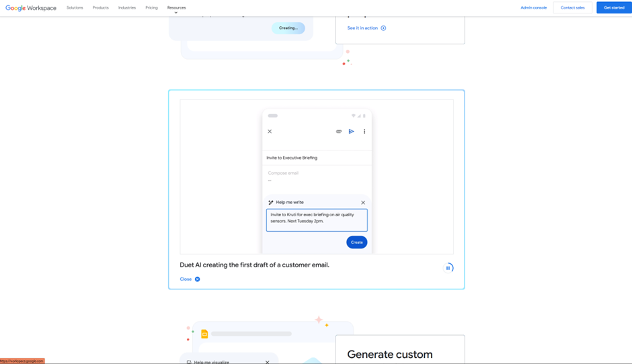The width and height of the screenshot is (632, 364).
Task: Open the Admin console link
Action: tap(534, 7)
